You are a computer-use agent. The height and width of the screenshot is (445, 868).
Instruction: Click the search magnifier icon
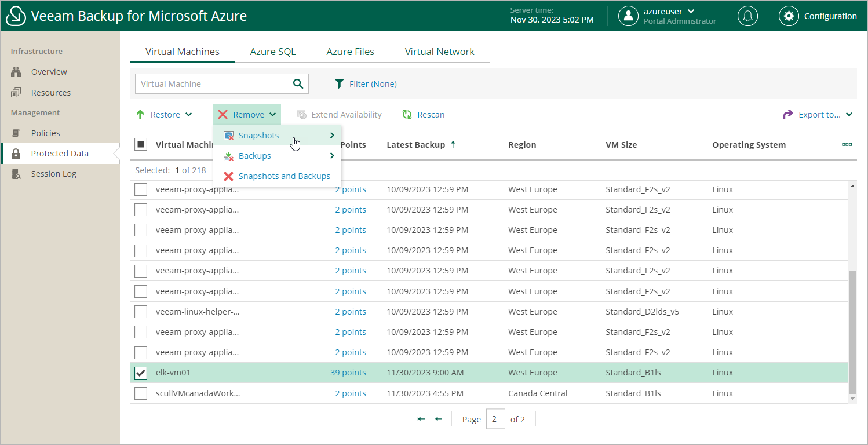pos(298,84)
